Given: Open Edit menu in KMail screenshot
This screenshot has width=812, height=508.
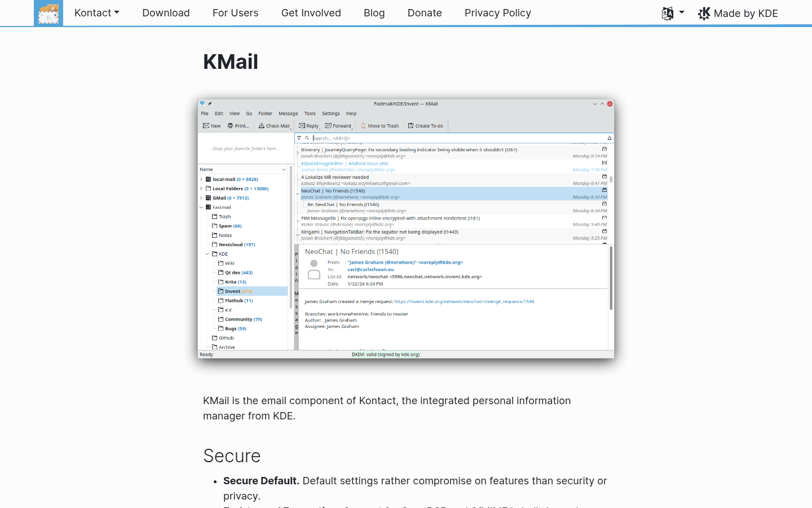Looking at the screenshot, I should 219,113.
